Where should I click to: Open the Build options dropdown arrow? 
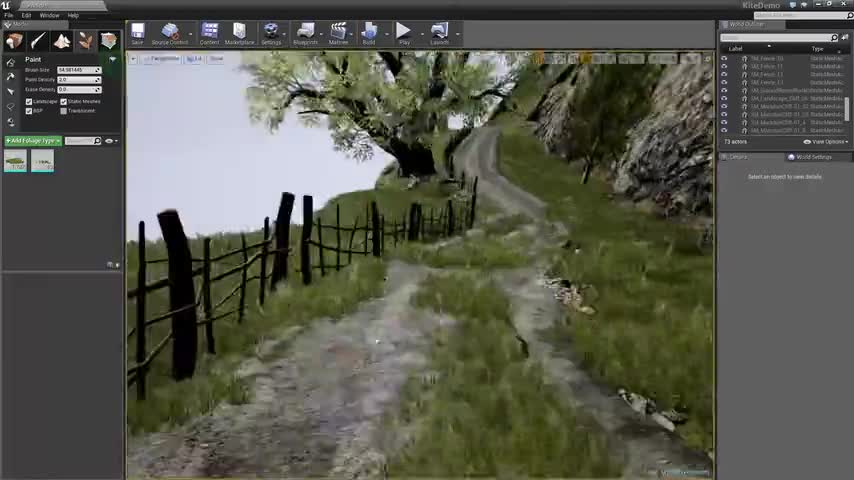(x=387, y=34)
